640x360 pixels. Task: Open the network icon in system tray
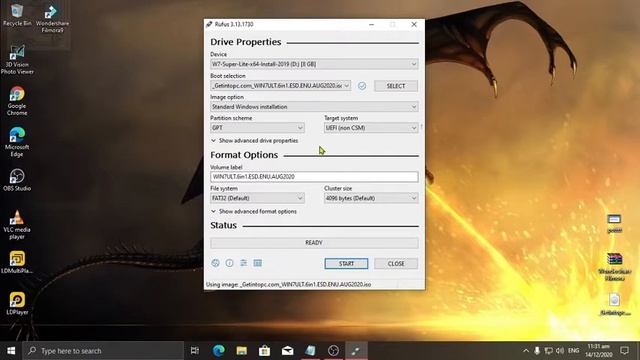coord(549,351)
